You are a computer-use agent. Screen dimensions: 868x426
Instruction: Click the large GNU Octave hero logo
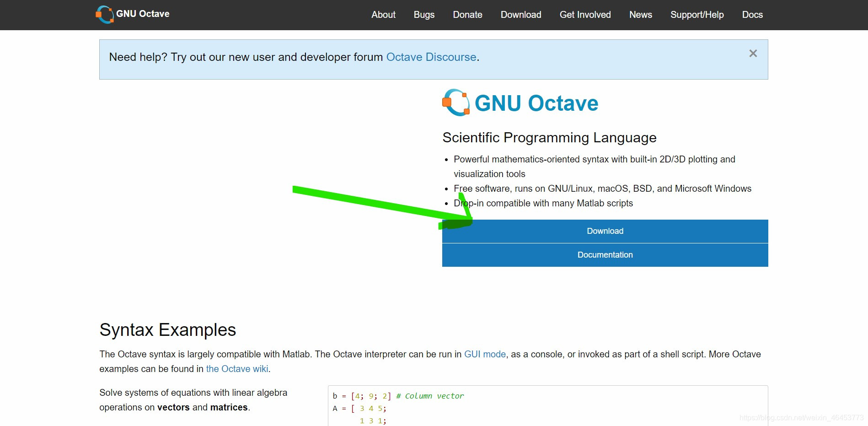coord(456,102)
